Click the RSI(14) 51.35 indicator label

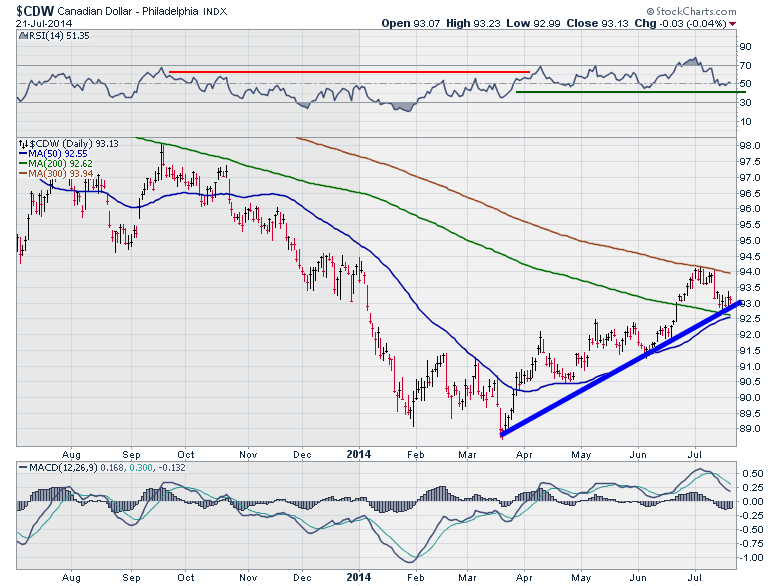pyautogui.click(x=54, y=36)
